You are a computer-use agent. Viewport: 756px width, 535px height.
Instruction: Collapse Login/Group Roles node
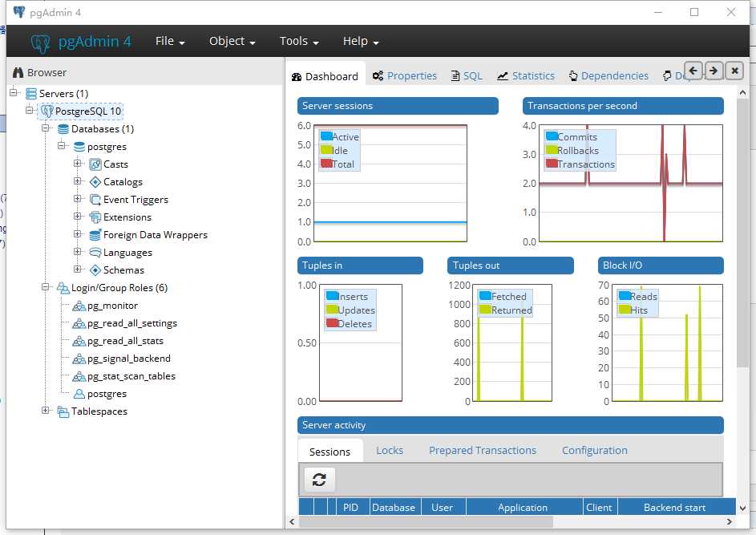point(46,286)
